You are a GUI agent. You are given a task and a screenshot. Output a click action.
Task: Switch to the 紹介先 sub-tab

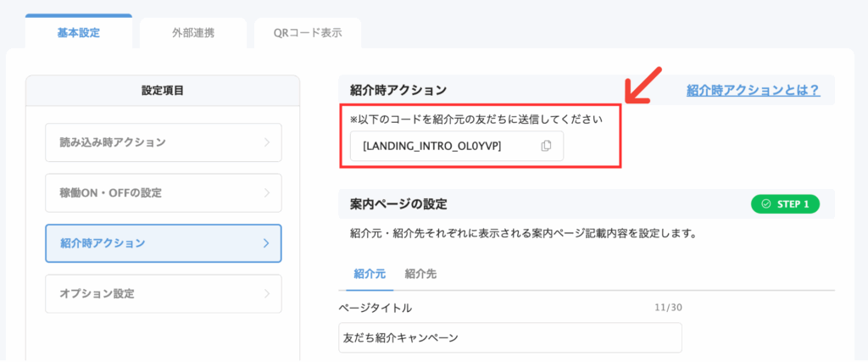point(421,274)
